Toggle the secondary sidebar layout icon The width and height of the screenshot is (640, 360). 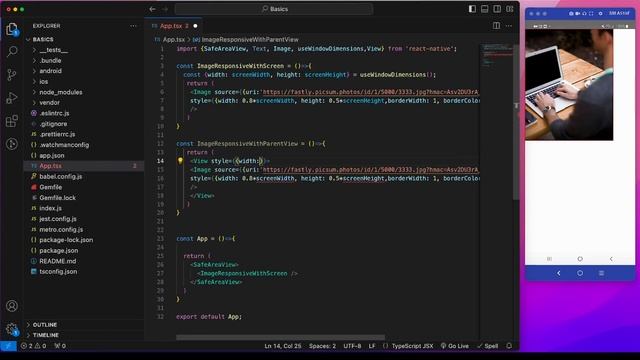(497, 9)
